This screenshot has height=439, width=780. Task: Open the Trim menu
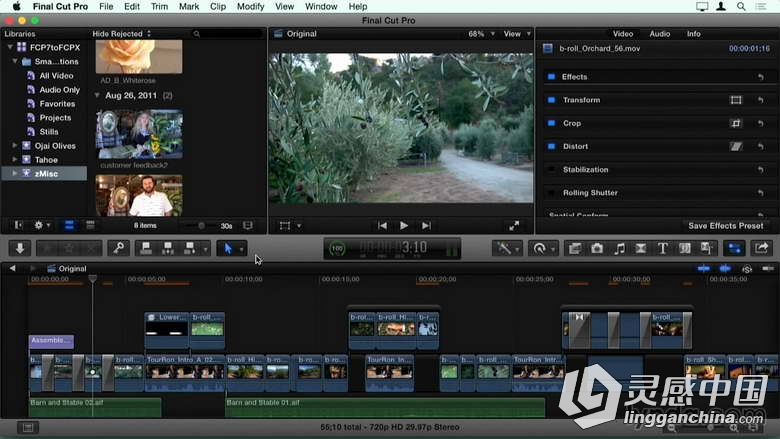pyautogui.click(x=159, y=6)
